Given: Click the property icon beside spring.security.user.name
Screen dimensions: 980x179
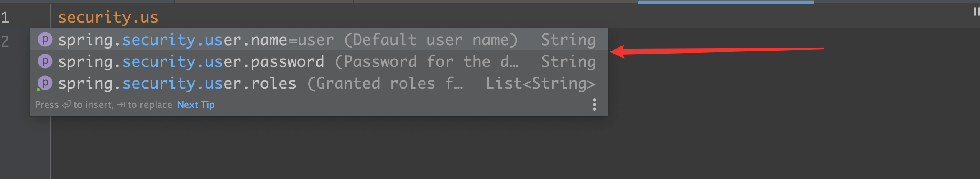Looking at the screenshot, I should click(45, 40).
